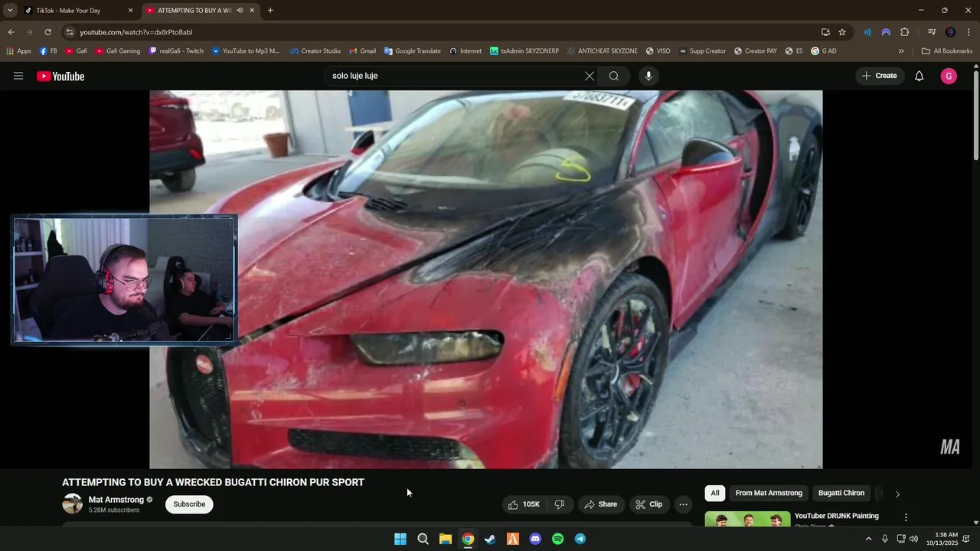Open volume control in system tray
This screenshot has height=551, width=980.
tap(913, 539)
